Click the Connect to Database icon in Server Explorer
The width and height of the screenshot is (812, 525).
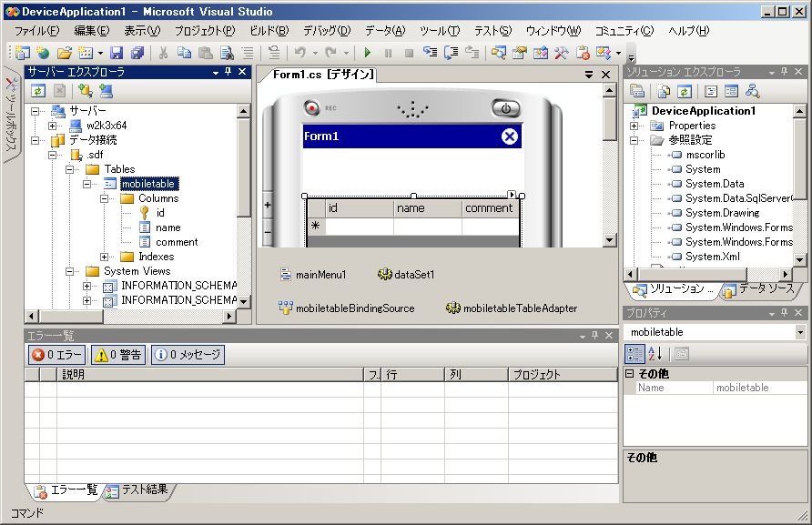tap(85, 91)
